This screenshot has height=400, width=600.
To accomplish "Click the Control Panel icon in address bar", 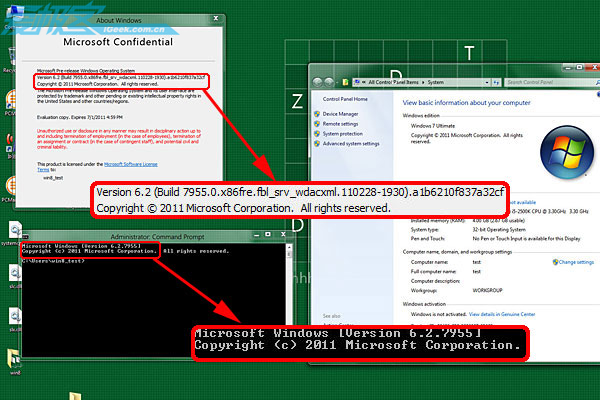I will click(357, 82).
